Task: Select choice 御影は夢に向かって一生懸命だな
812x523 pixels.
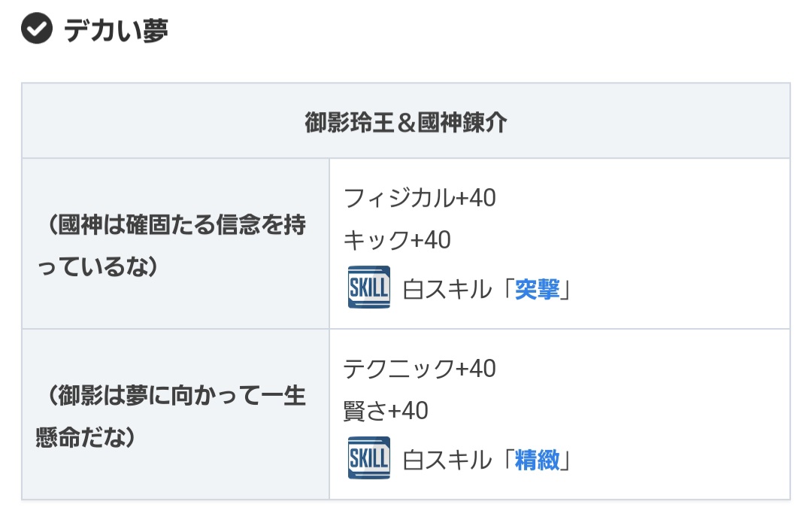Action: (x=172, y=416)
